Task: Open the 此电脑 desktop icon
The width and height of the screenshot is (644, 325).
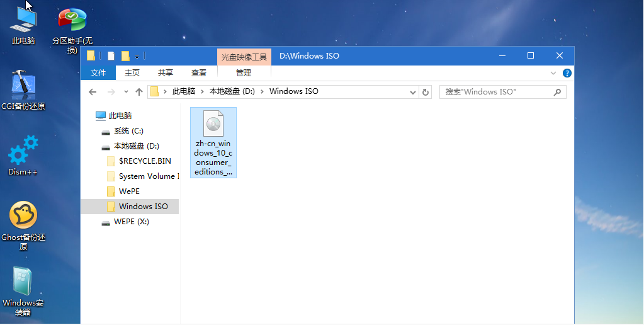Action: coord(23,25)
